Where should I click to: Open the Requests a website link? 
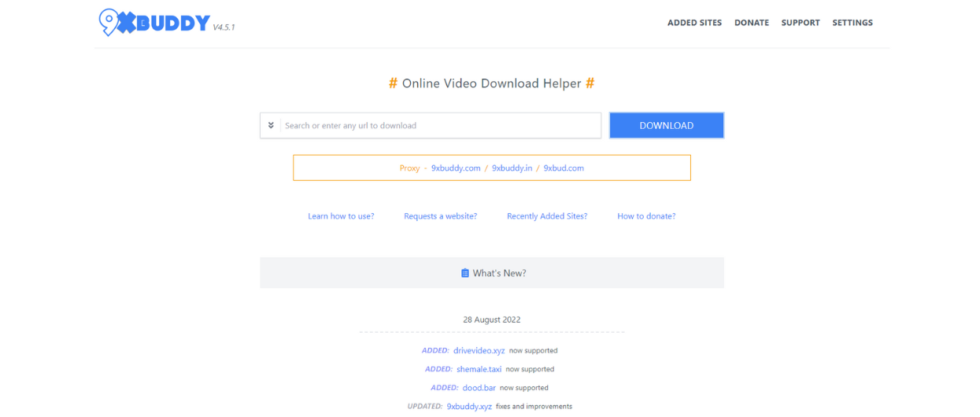(441, 216)
